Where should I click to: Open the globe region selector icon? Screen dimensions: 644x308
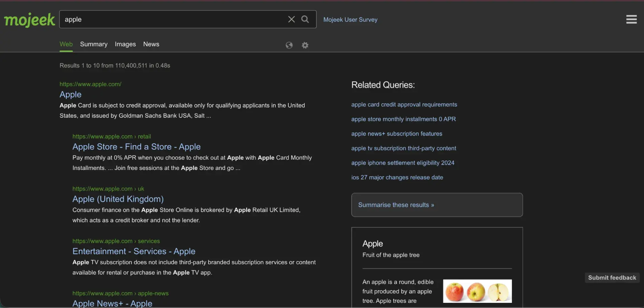tap(289, 45)
